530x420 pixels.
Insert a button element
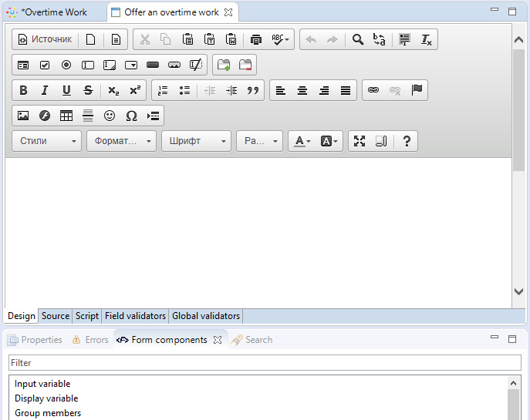[x=153, y=65]
